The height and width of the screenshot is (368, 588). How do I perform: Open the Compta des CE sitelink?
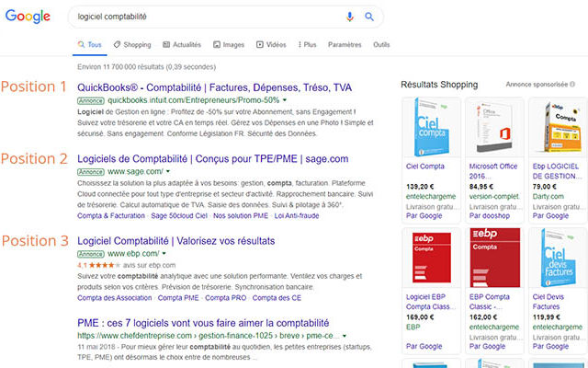[x=277, y=298]
